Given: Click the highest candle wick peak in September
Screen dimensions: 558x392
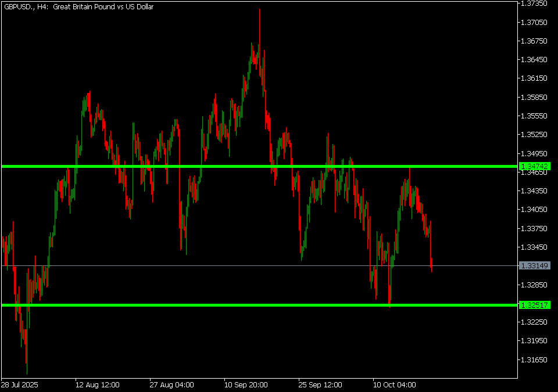Looking at the screenshot, I should click(259, 10).
